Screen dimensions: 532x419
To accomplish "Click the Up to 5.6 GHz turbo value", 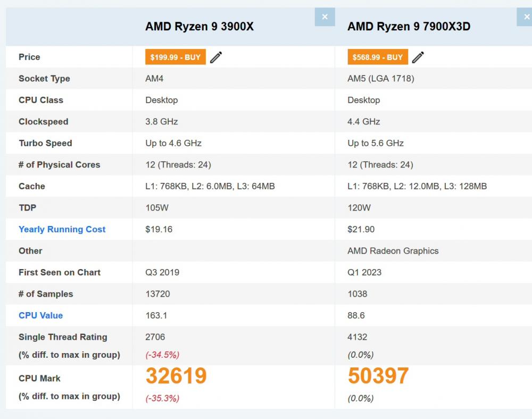I will pos(376,143).
